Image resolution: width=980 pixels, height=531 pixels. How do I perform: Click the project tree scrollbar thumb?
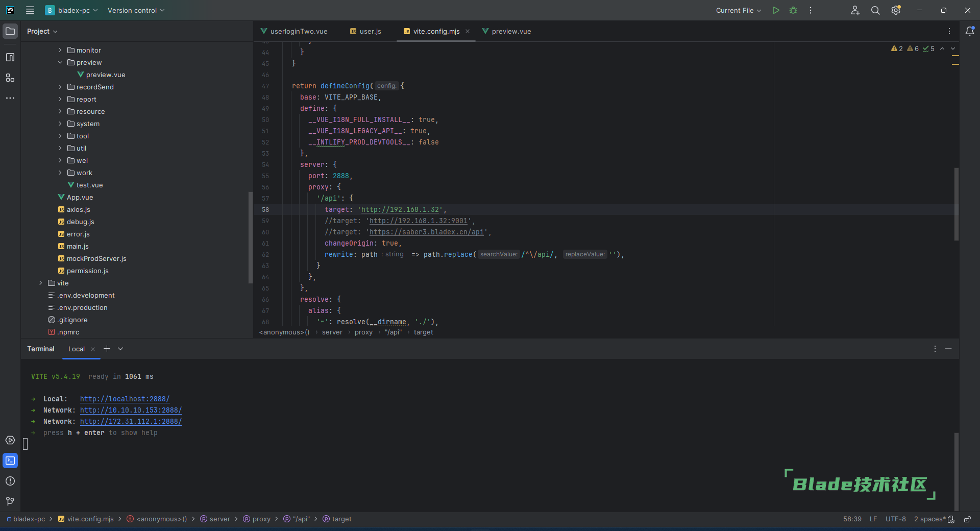coord(250,237)
